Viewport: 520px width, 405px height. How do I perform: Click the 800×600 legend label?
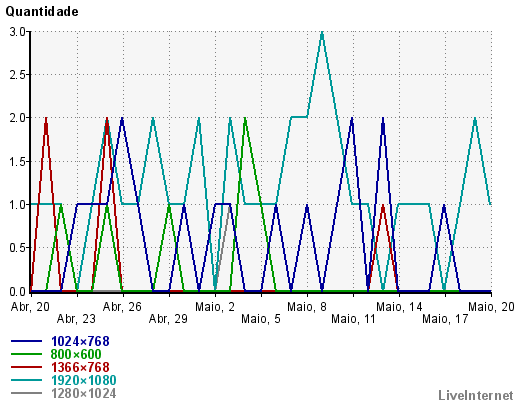tap(76, 354)
